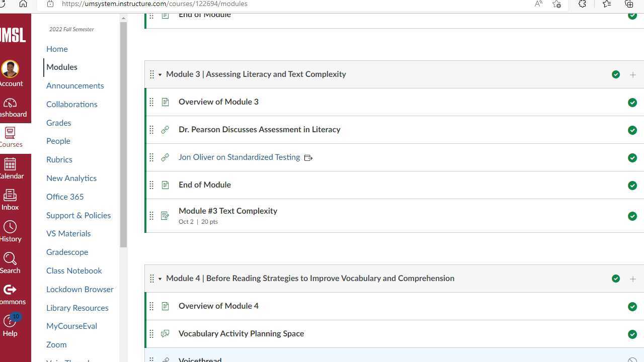This screenshot has width=644, height=362.
Task: Open the Inbox icon
Action: point(10,196)
